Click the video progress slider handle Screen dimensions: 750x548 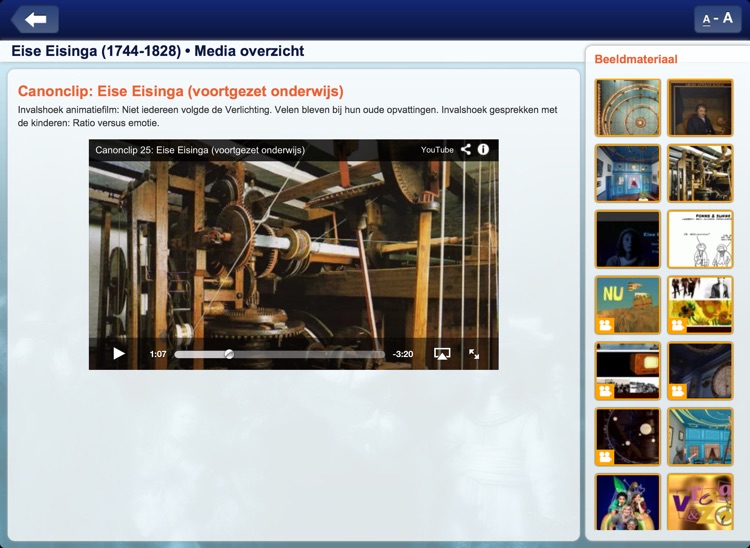[x=230, y=354]
